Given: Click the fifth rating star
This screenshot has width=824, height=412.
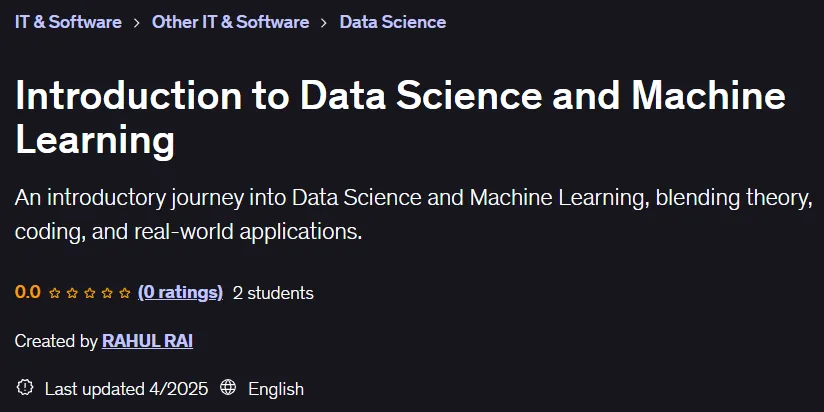Looking at the screenshot, I should click(125, 293).
